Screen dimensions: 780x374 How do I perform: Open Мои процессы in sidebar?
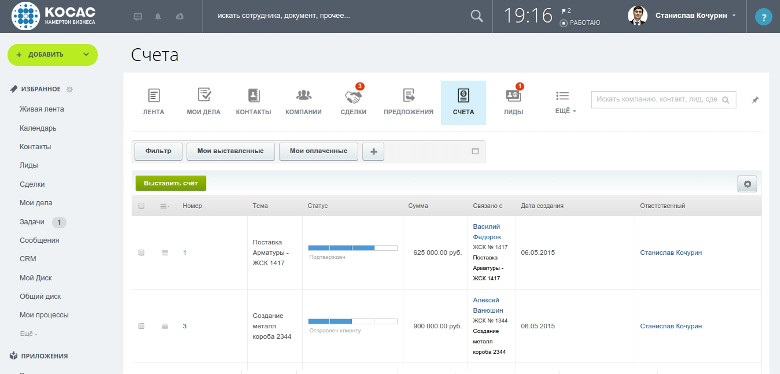click(x=44, y=315)
